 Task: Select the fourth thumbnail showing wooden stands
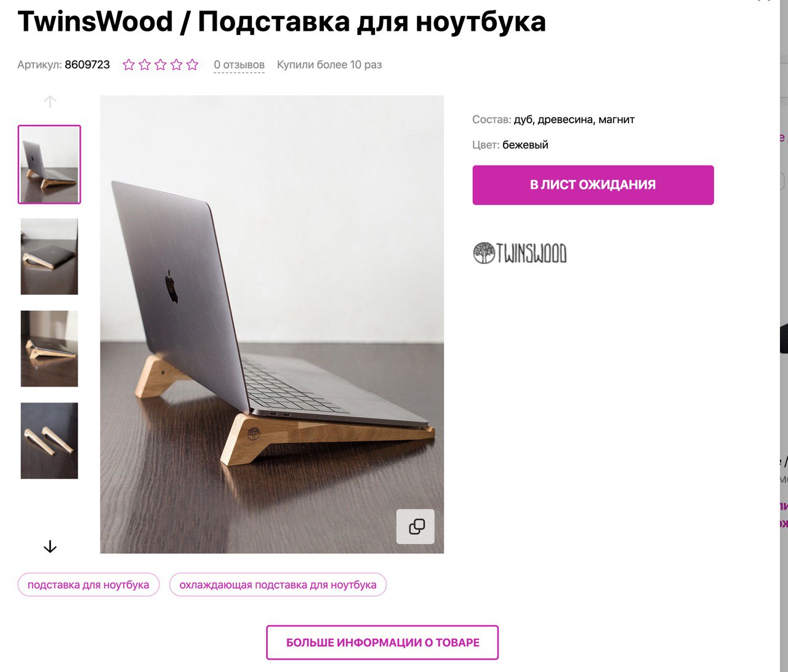(49, 441)
